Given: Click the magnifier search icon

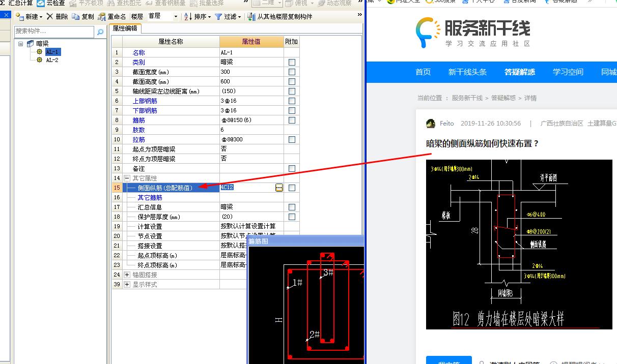Looking at the screenshot, I should pyautogui.click(x=100, y=32).
